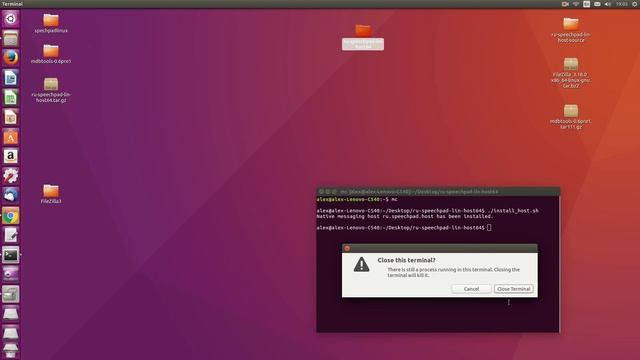Click highlighted ru-speechpad-lin-host64 folder at desktop center
Screen dimensions: 640x360
[363, 37]
